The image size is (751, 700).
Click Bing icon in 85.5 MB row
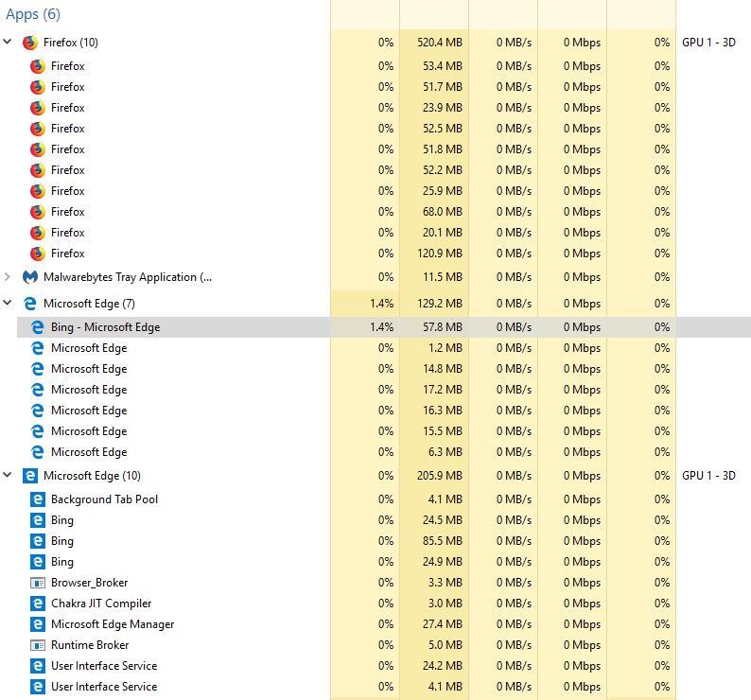tap(37, 541)
